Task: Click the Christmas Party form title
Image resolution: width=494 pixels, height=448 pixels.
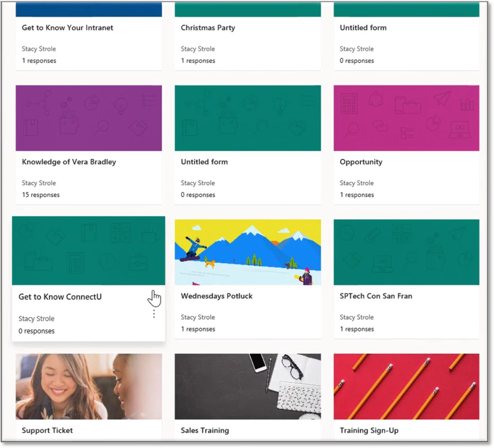Action: pyautogui.click(x=208, y=28)
